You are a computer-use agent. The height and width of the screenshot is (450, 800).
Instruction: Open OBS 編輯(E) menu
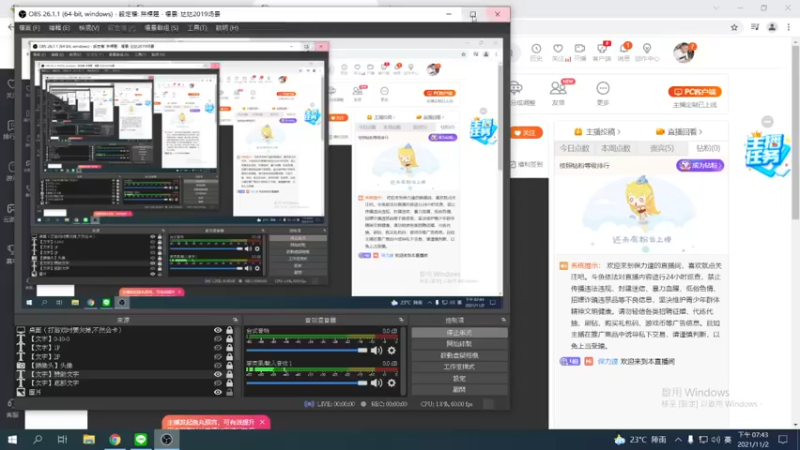pyautogui.click(x=59, y=28)
